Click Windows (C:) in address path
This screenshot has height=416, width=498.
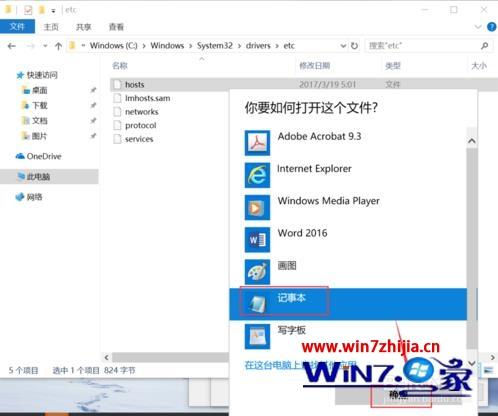[114, 45]
